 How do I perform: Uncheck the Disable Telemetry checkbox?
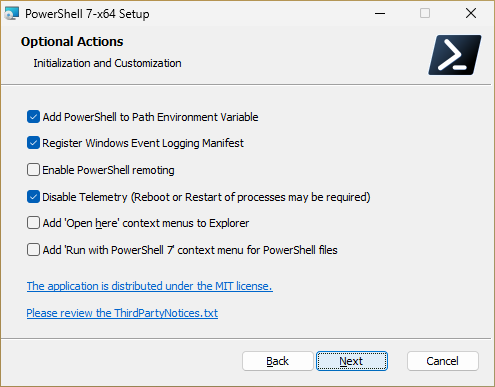(33, 197)
